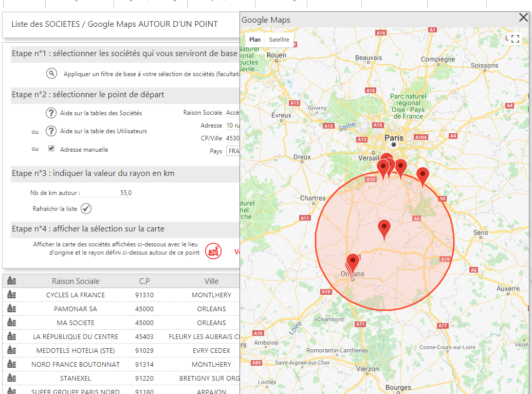
Task: Click the Chambord label on the map
Action: coord(330,319)
